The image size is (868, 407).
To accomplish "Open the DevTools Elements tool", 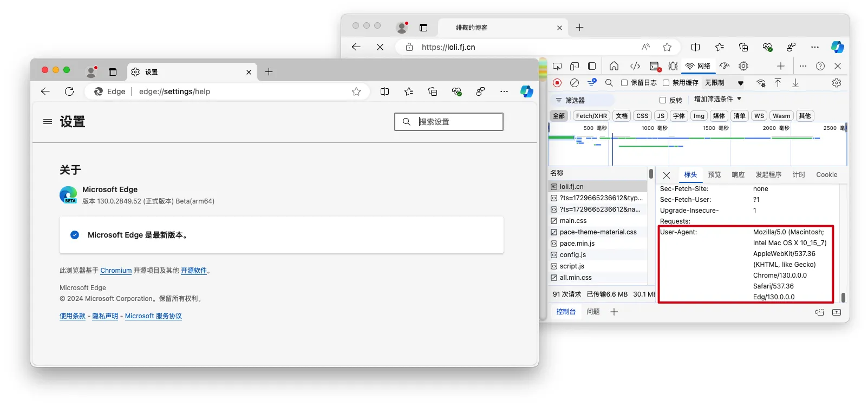I will point(635,66).
